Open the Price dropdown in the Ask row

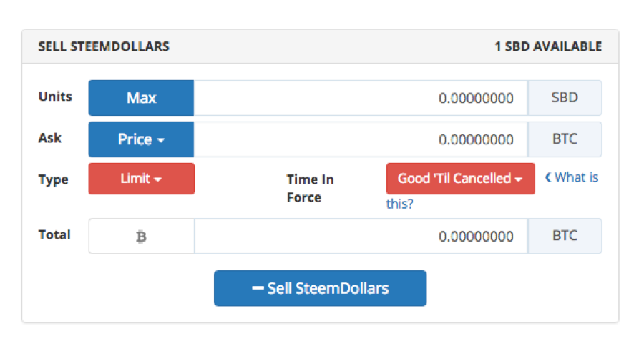click(141, 139)
